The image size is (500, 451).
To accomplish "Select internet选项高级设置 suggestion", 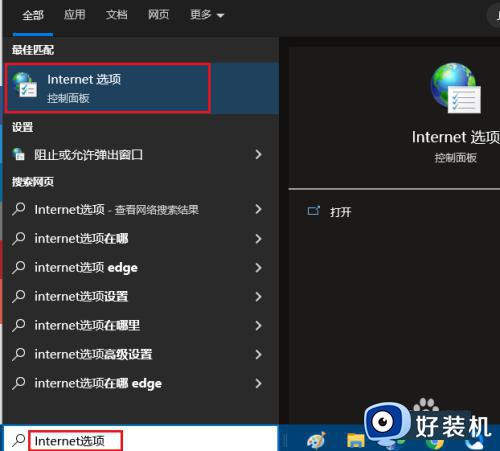I will tap(141, 354).
